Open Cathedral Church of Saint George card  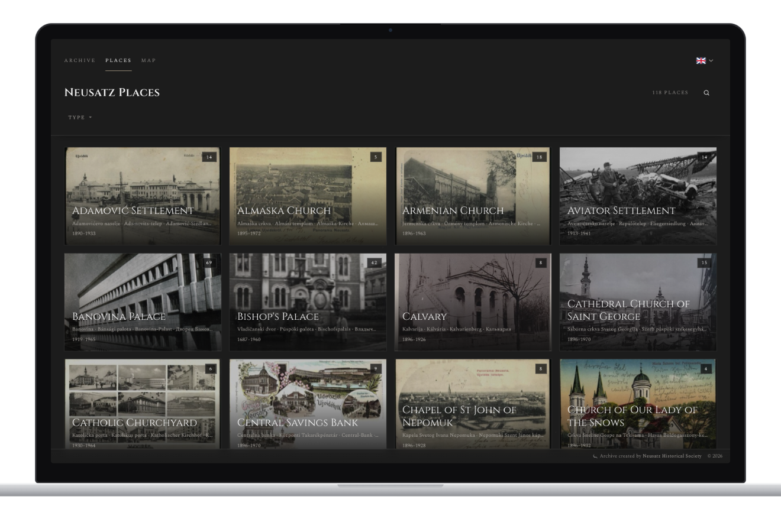pyautogui.click(x=638, y=302)
